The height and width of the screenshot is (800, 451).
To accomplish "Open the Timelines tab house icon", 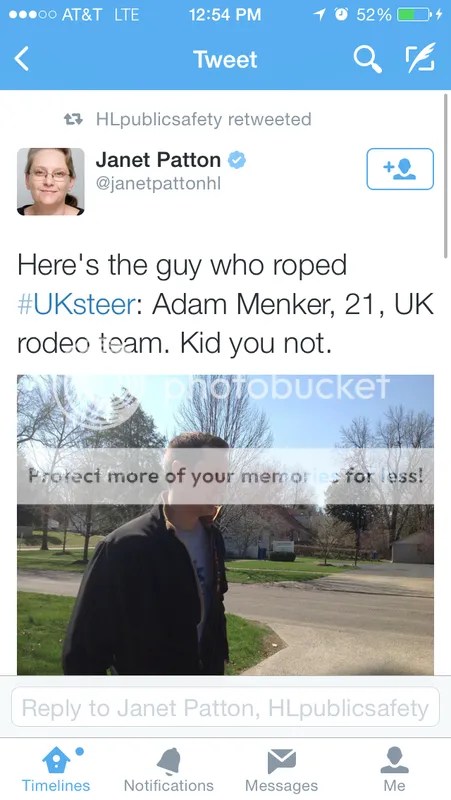I will pos(56,761).
